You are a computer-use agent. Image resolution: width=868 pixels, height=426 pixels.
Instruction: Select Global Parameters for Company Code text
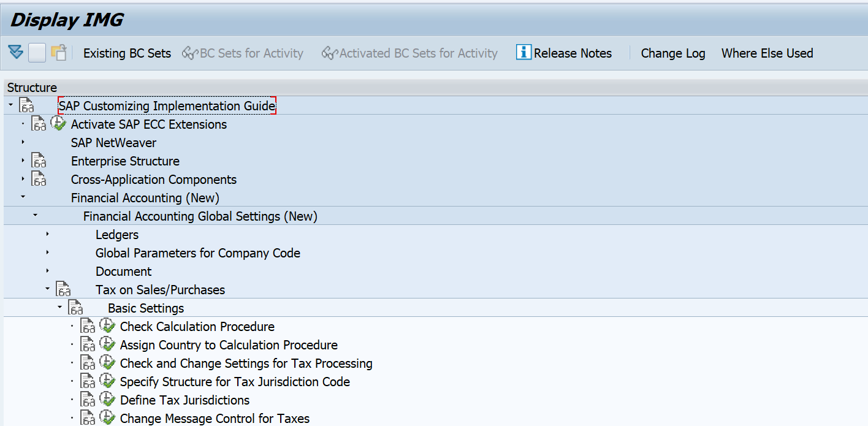click(x=198, y=253)
